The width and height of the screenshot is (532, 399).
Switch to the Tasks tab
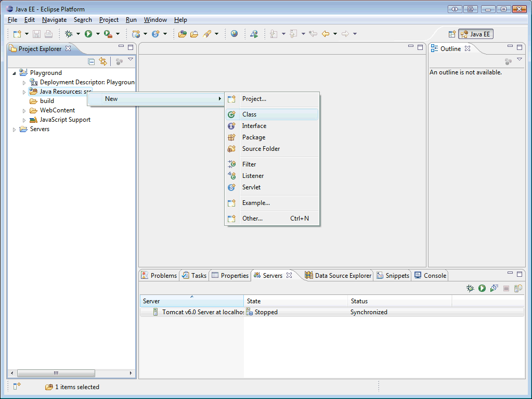coord(194,276)
